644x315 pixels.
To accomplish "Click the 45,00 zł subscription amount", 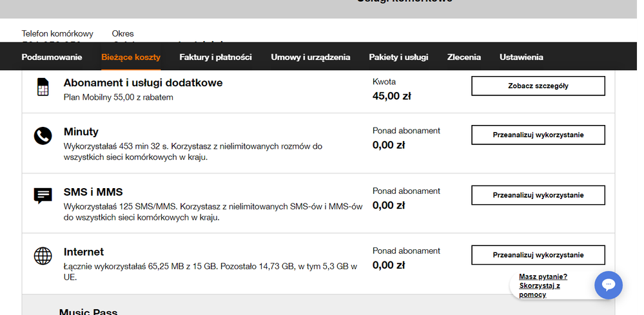I will [x=391, y=96].
